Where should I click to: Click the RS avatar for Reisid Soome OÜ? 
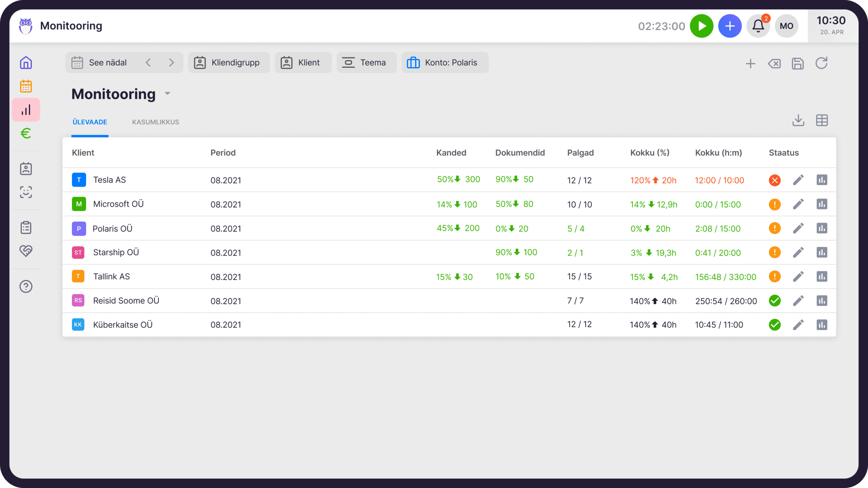pos(78,301)
